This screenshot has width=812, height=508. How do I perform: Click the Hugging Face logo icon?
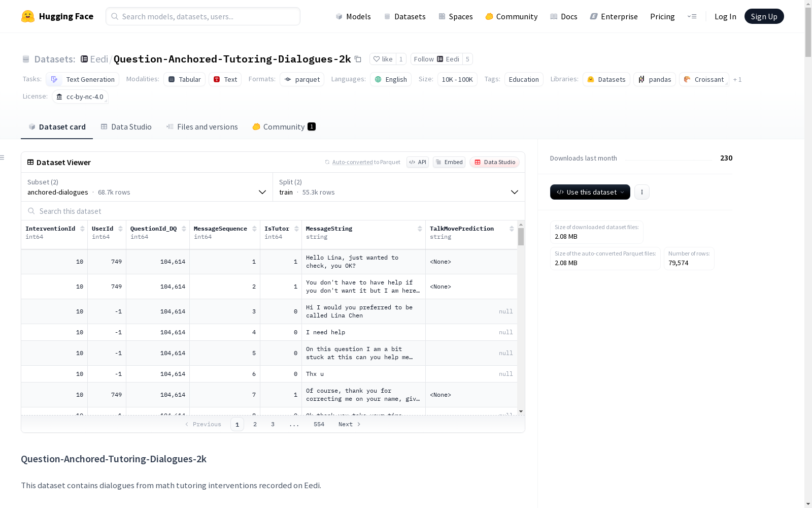click(x=28, y=16)
